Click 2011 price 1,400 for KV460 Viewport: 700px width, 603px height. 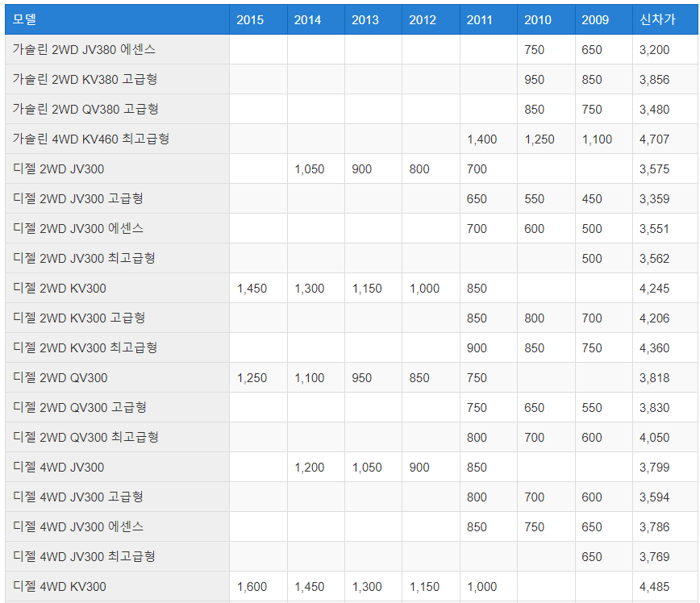[481, 139]
